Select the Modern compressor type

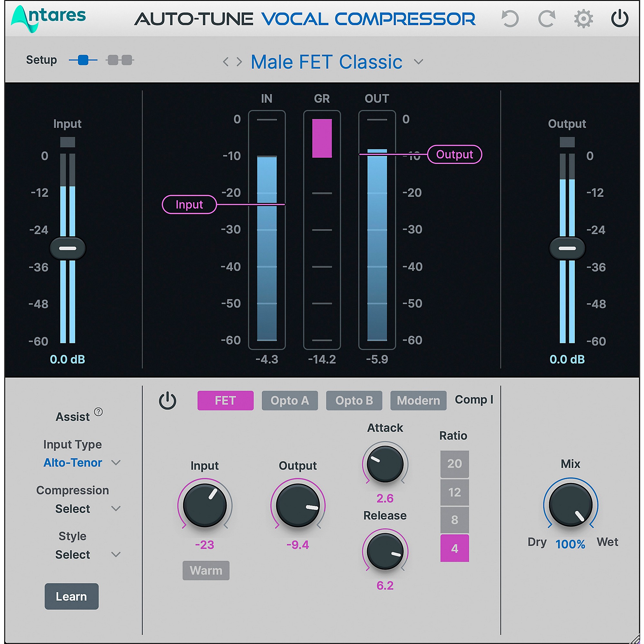coord(418,401)
